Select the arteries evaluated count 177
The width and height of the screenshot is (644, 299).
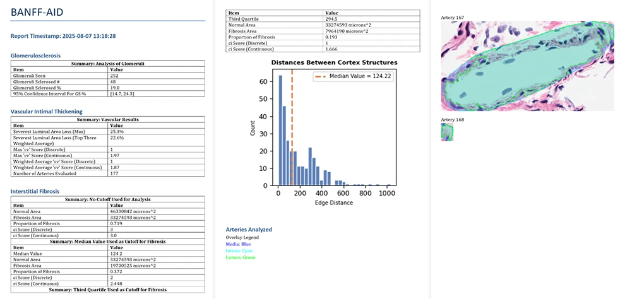point(114,173)
